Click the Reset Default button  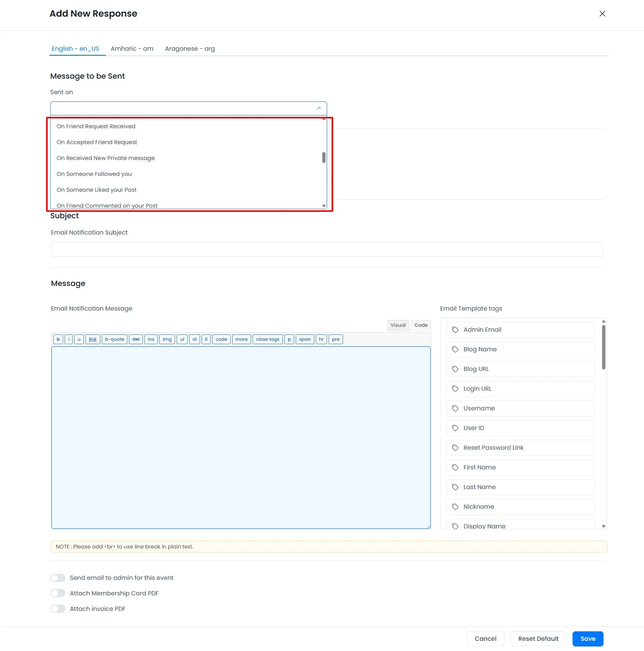(538, 639)
